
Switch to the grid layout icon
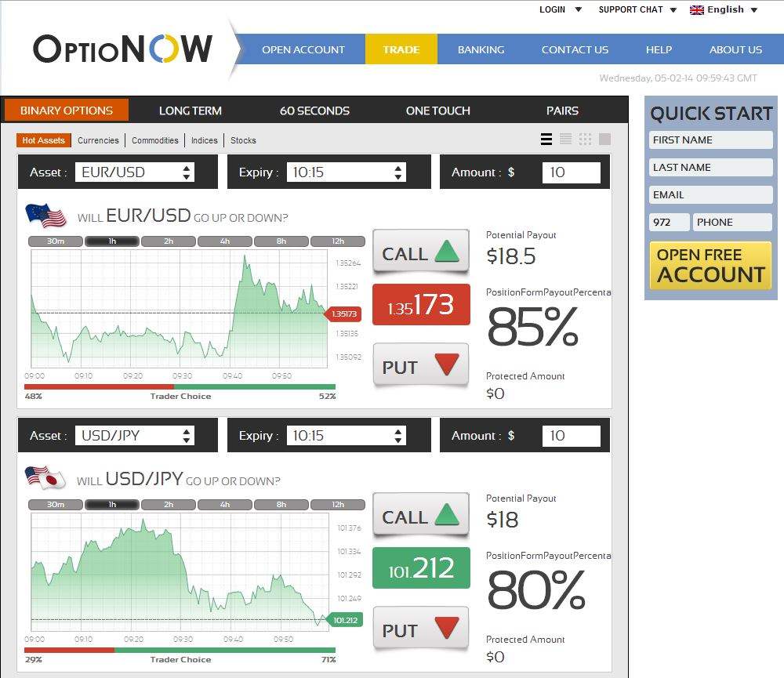[x=585, y=139]
